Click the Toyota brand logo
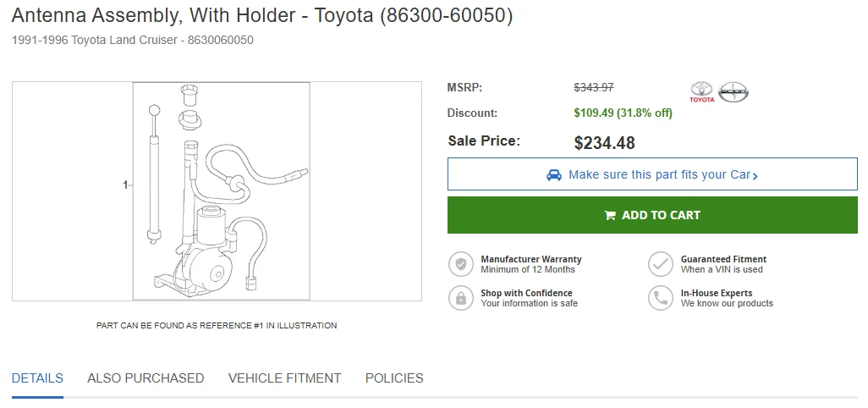 [702, 92]
